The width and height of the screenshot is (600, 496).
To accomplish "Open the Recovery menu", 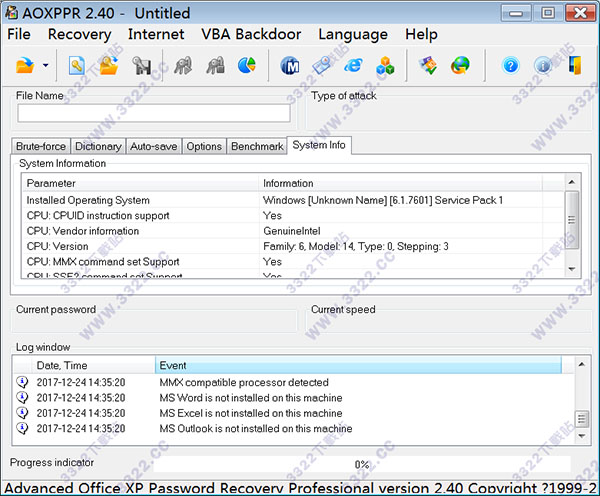I will (x=79, y=34).
